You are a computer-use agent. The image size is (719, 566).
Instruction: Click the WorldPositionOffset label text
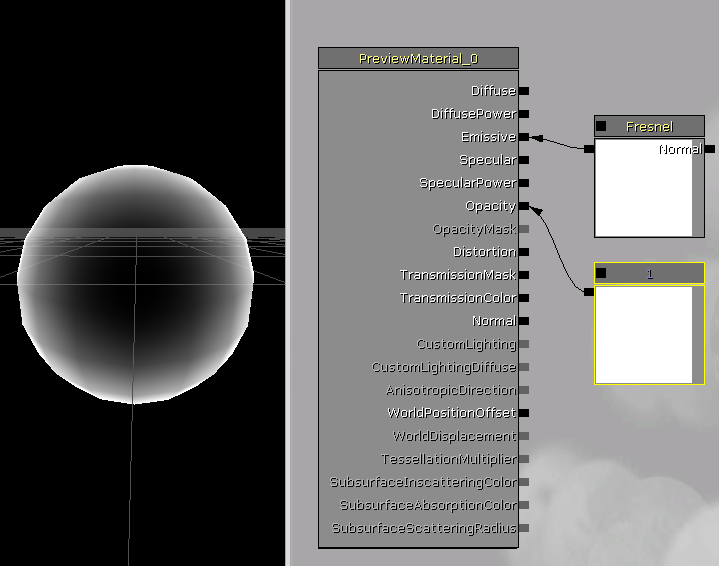tap(452, 413)
